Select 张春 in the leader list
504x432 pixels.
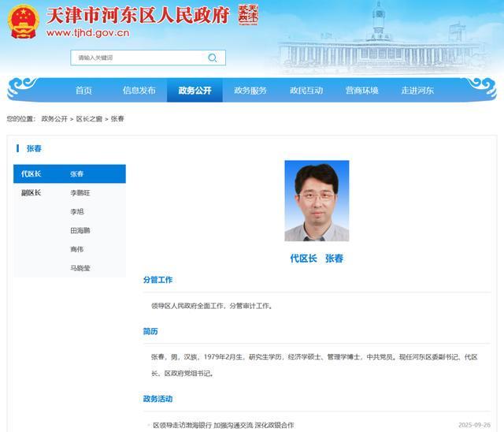click(x=76, y=173)
